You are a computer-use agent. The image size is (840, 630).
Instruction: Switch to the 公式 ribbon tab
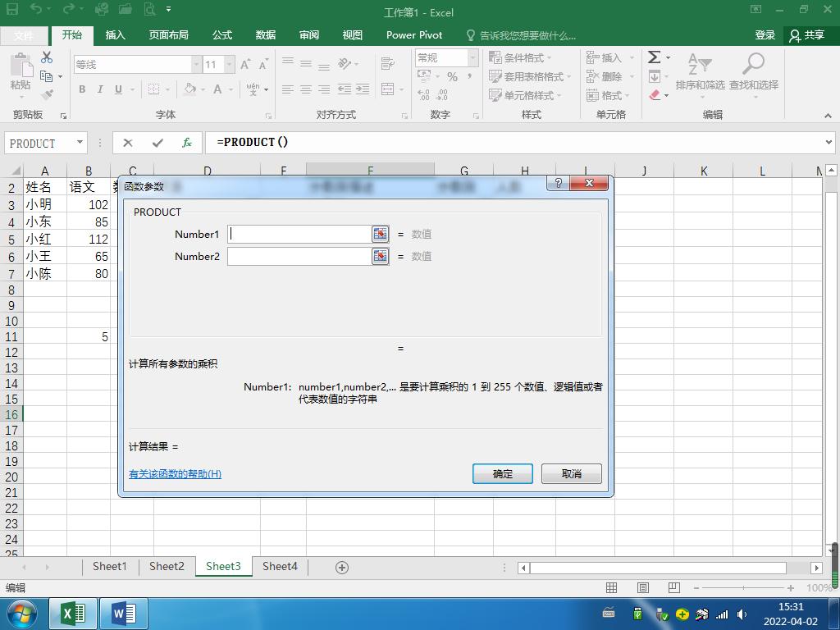point(221,34)
